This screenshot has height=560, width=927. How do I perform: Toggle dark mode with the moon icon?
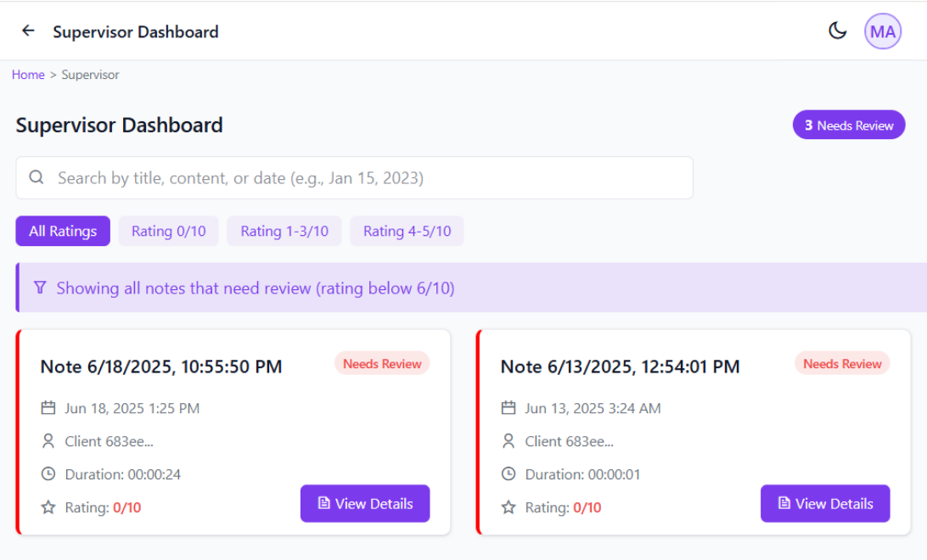837,31
